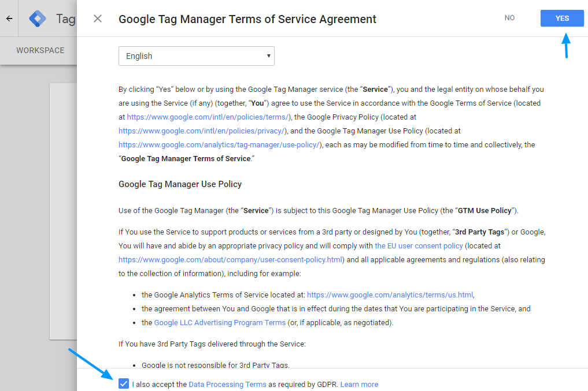Open the English language dropdown

pyautogui.click(x=197, y=56)
